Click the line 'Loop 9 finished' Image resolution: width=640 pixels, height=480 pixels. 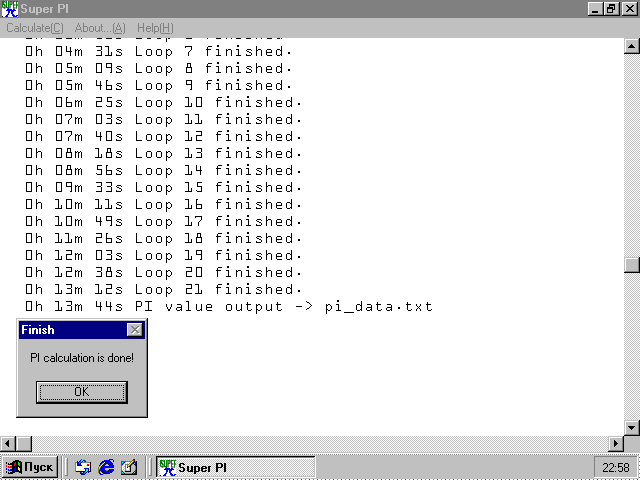[x=158, y=86]
